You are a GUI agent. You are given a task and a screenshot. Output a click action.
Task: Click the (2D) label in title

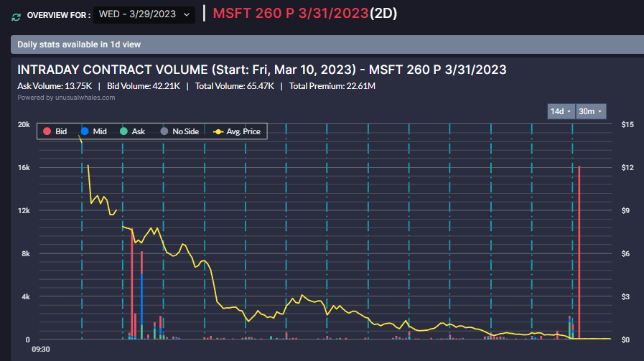pos(383,14)
